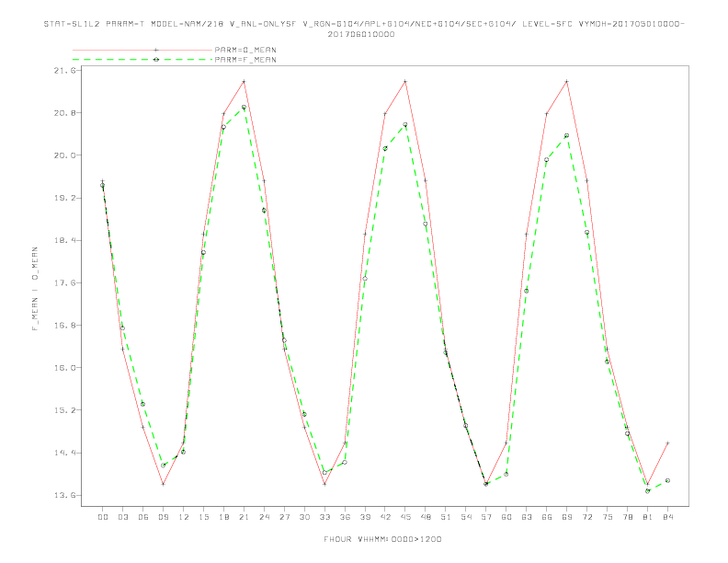
Task: Click the x-axis forecast hour label 06
Action: pos(143,517)
